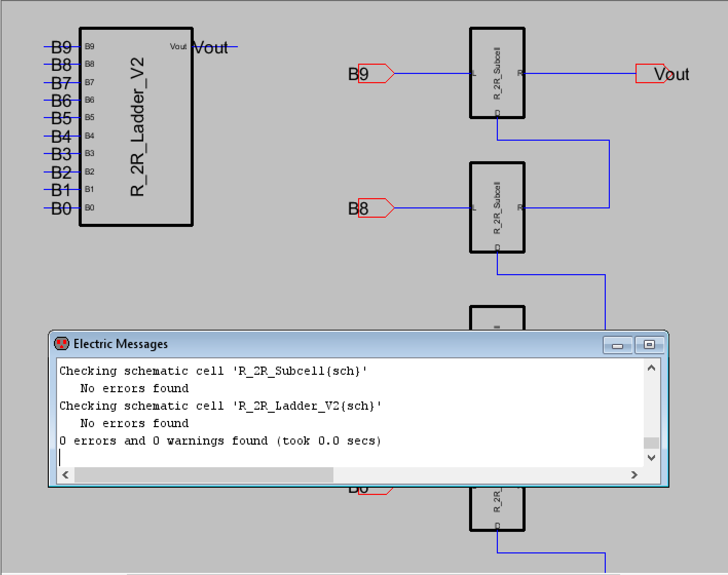Image resolution: width=728 pixels, height=575 pixels.
Task: Click the partially hidden R_2R subcell at bottom
Action: point(497,508)
